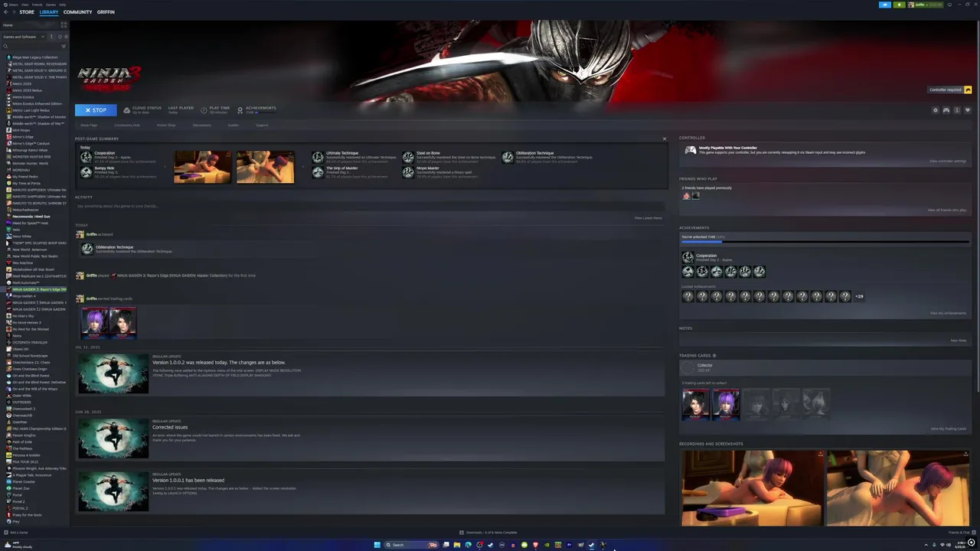Open first screenshot in Post-Game Summary
Viewport: 980px width, 551px height.
(x=202, y=167)
